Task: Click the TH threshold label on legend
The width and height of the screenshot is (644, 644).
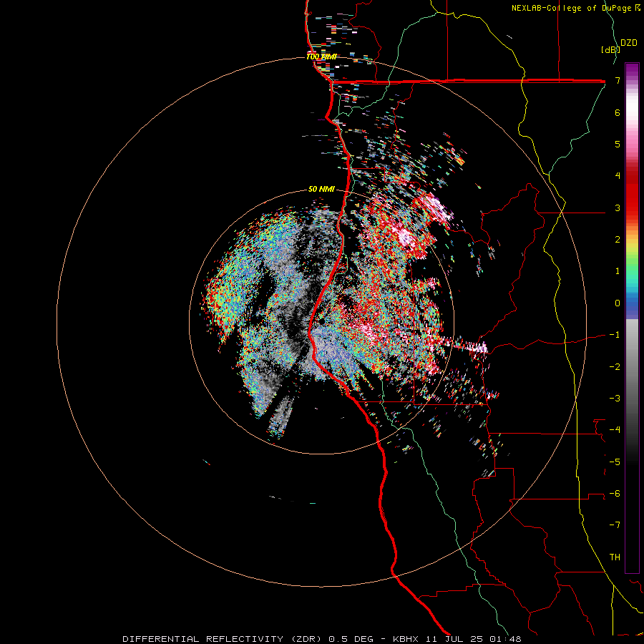Action: point(615,557)
